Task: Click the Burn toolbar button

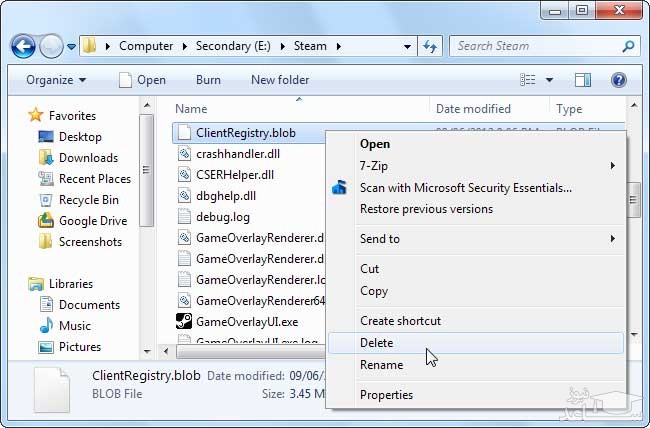Action: pyautogui.click(x=208, y=80)
